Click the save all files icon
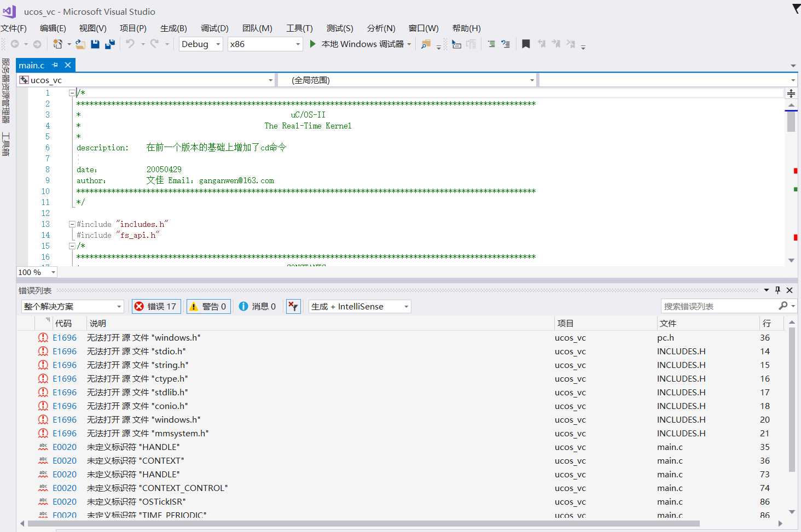 tap(110, 44)
